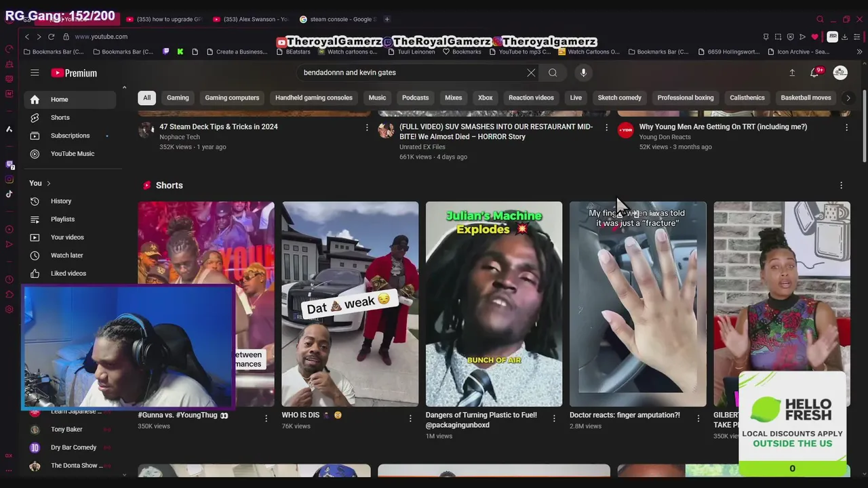Viewport: 868px width, 488px height.
Task: Go forward with the browser forward arrow
Action: [39, 37]
